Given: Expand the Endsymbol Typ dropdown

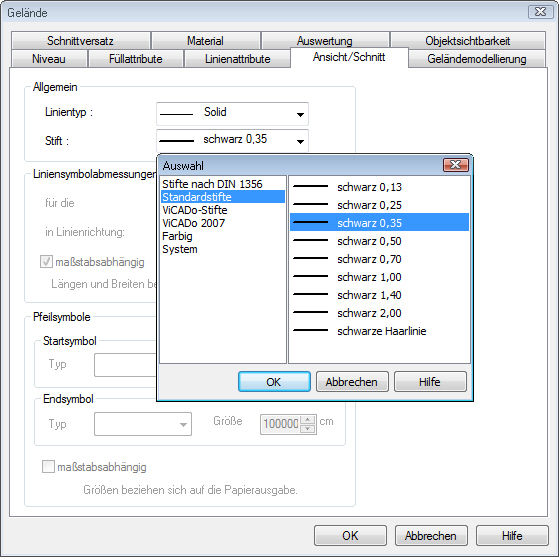Looking at the screenshot, I should coord(143,424).
